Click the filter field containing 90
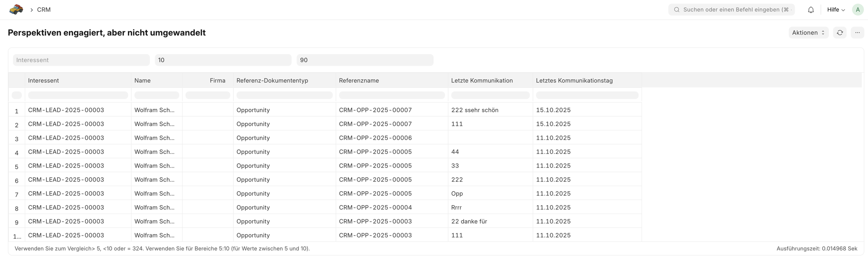Screen dimensions: 868x279 coord(365,60)
